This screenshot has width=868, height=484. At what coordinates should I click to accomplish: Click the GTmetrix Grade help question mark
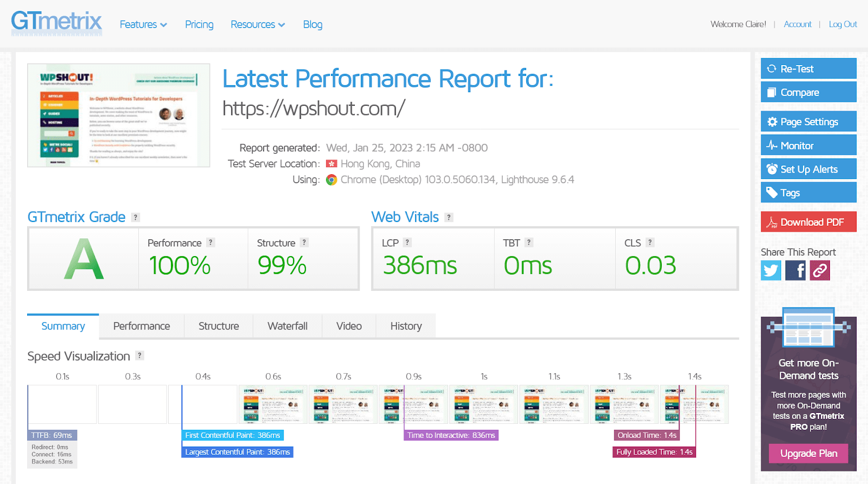[x=136, y=217]
